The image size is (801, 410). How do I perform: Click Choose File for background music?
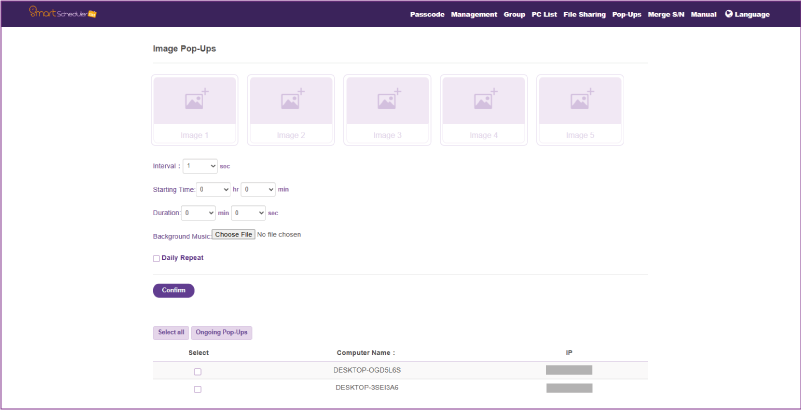click(x=233, y=235)
